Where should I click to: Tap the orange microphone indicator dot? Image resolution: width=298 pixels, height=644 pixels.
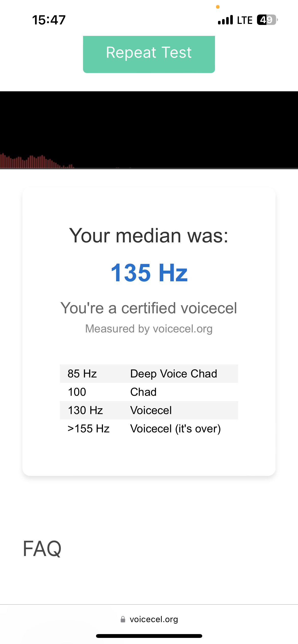click(x=218, y=7)
